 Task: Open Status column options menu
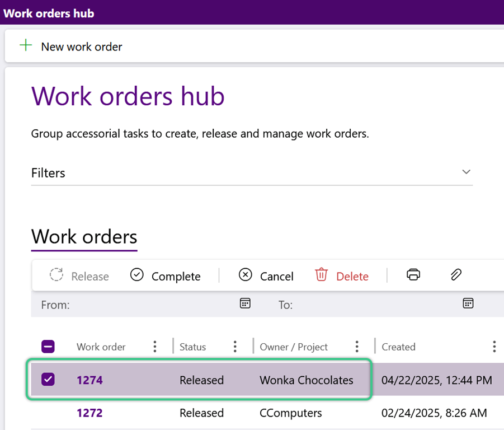coord(235,347)
